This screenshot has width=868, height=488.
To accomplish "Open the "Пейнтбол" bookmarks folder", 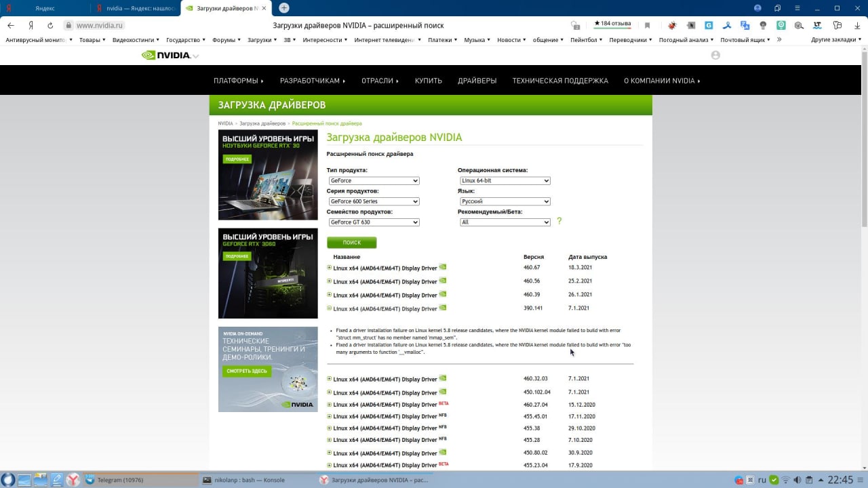I will [587, 40].
